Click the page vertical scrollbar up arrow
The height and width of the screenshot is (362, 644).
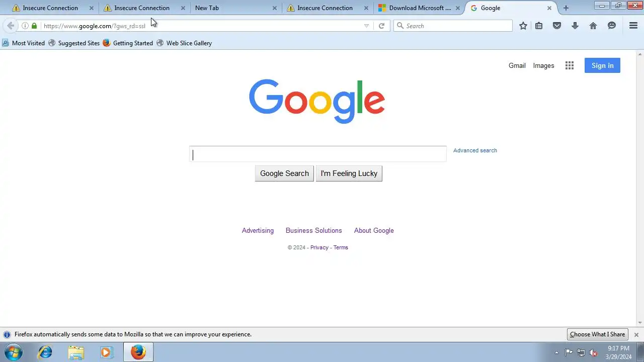pos(640,53)
